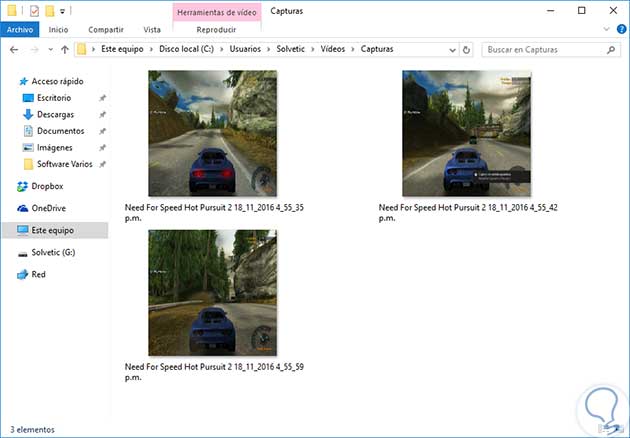Select the Herramientas de vídeo contextual tab
Viewport: 630px width, 438px height.
(x=217, y=12)
